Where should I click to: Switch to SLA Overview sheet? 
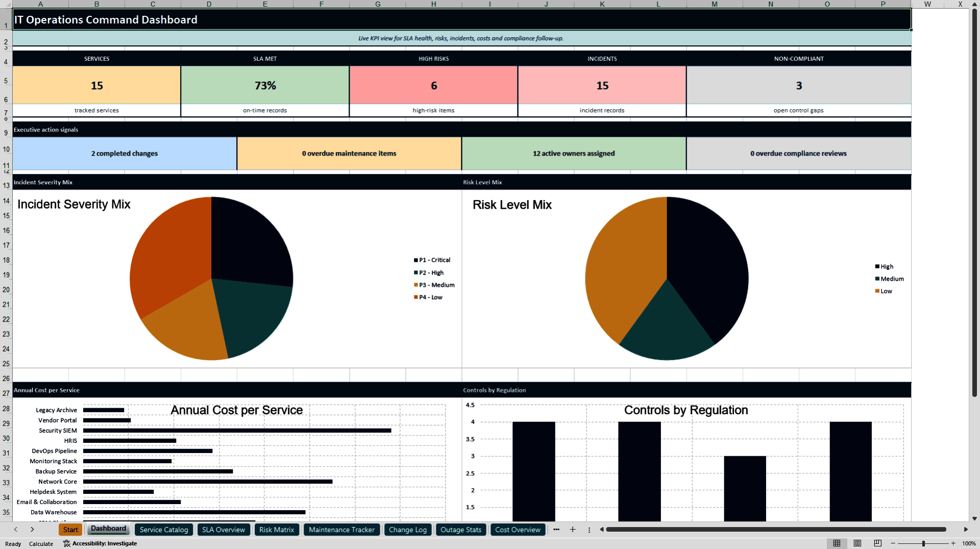point(224,530)
